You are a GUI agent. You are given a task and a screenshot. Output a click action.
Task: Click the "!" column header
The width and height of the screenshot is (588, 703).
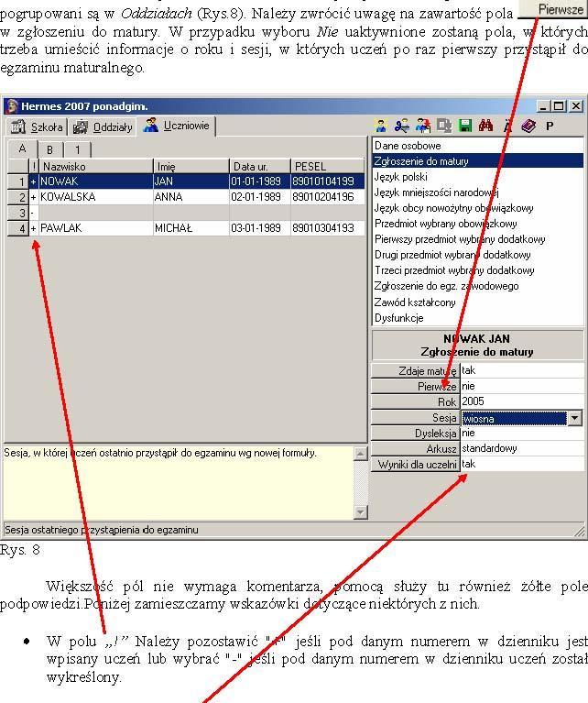point(34,166)
